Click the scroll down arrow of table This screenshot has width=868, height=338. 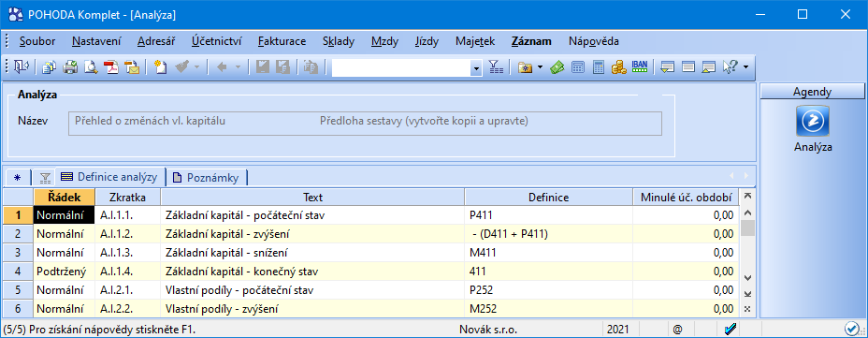click(748, 277)
